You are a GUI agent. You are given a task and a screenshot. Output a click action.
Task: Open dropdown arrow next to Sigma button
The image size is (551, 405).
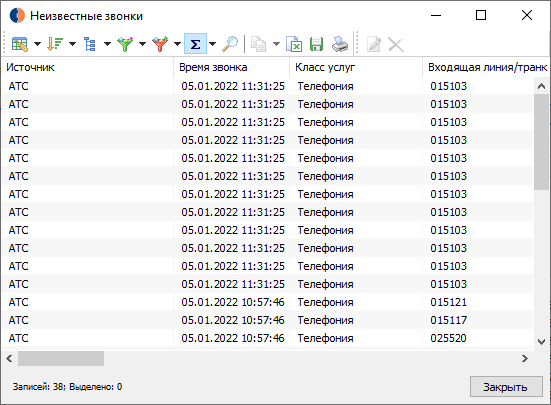pyautogui.click(x=212, y=44)
